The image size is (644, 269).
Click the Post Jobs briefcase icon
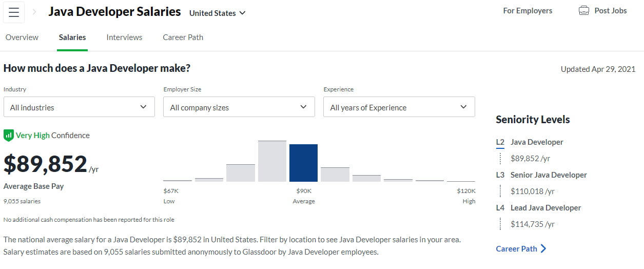[583, 11]
